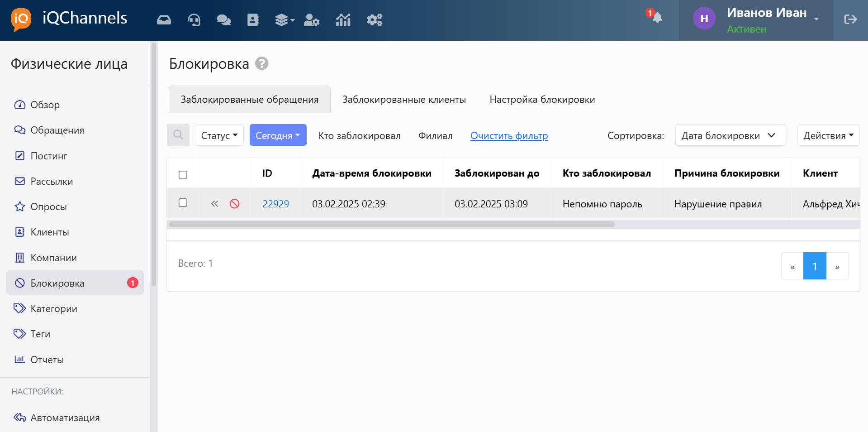The width and height of the screenshot is (868, 432).
Task: Expand the layers stack icon menu
Action: (x=285, y=20)
